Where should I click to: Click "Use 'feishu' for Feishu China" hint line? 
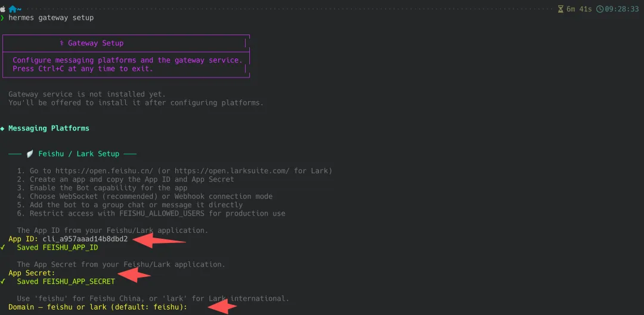click(x=153, y=298)
